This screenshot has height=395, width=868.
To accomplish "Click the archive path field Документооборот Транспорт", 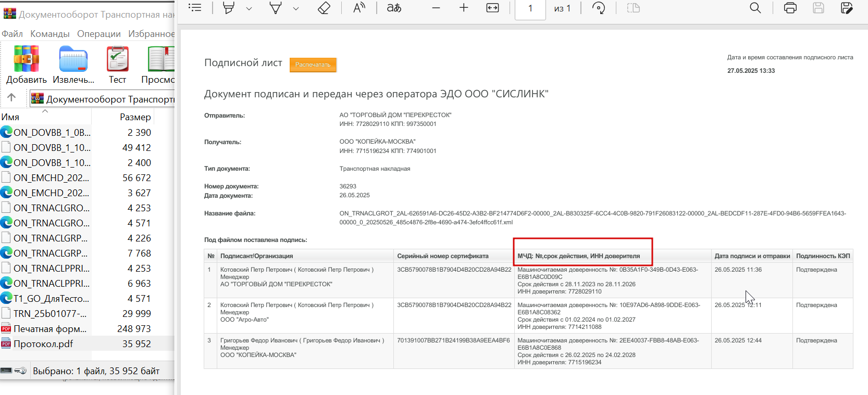I will [102, 99].
